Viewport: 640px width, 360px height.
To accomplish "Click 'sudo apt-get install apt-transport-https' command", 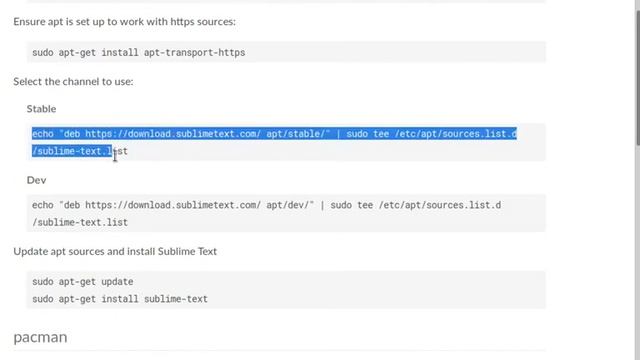I will point(139,53).
